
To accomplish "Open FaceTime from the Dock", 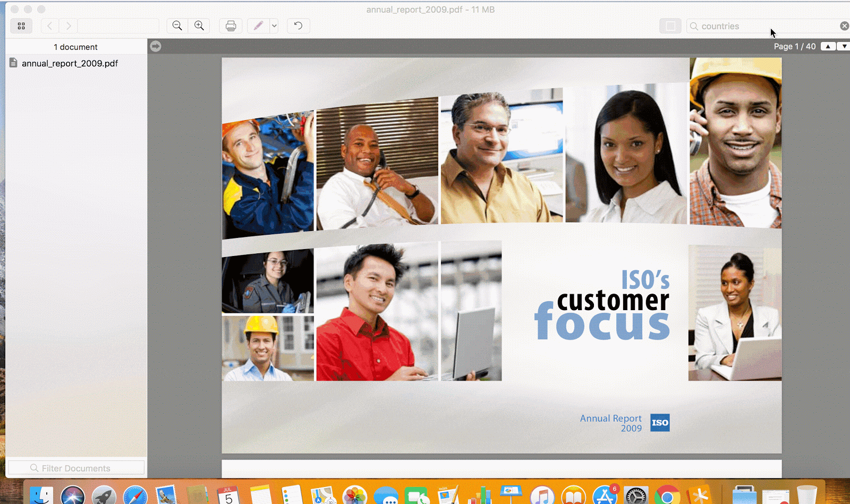I will (417, 496).
